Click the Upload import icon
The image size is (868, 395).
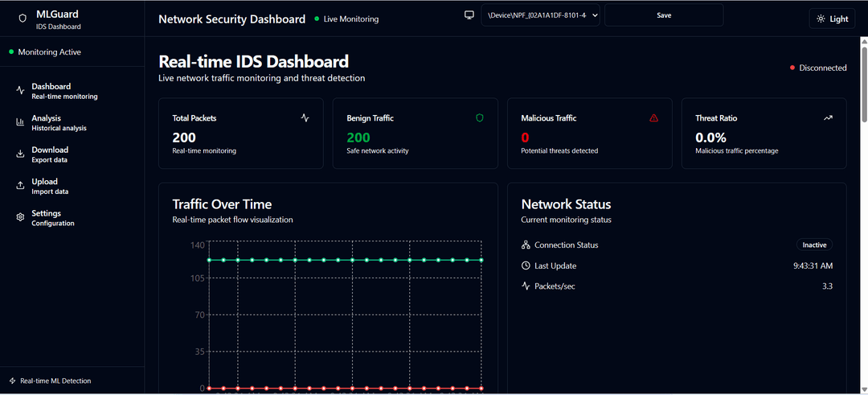(20, 186)
